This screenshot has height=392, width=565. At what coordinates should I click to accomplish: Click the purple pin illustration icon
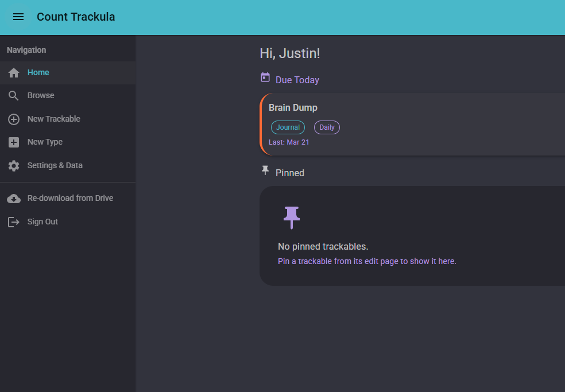tap(292, 218)
